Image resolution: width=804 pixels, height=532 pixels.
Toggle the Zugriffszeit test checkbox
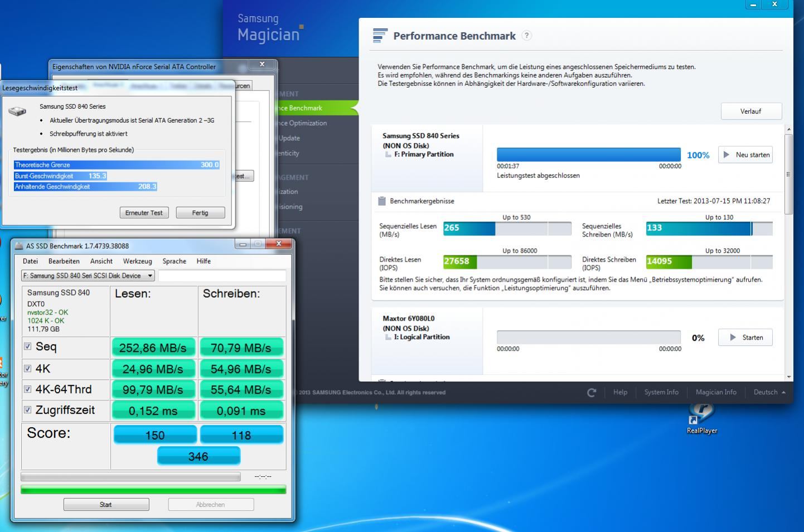click(x=27, y=409)
